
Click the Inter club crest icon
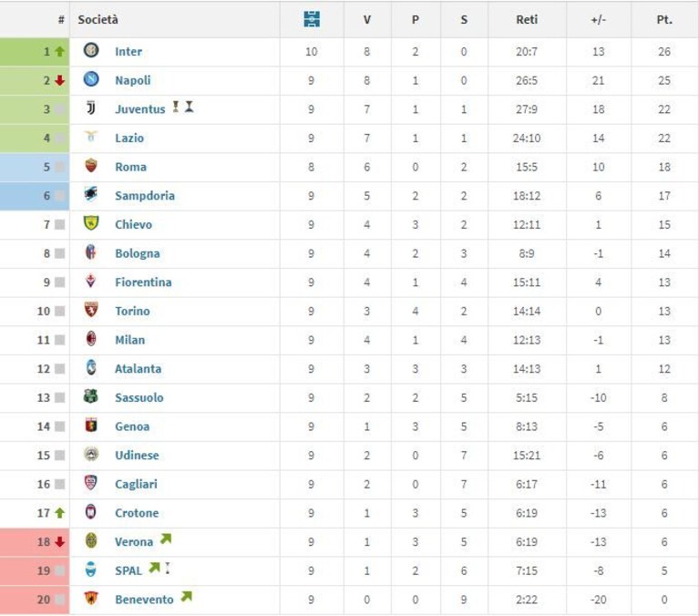pos(91,50)
